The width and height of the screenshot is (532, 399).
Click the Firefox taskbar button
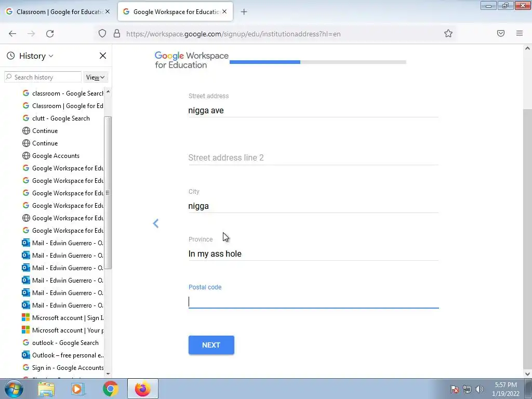(x=143, y=389)
